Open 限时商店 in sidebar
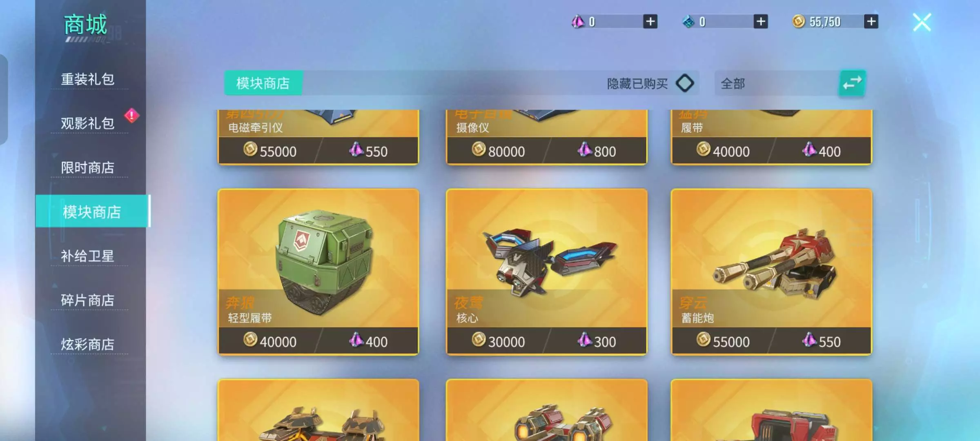The width and height of the screenshot is (980, 441). (88, 167)
